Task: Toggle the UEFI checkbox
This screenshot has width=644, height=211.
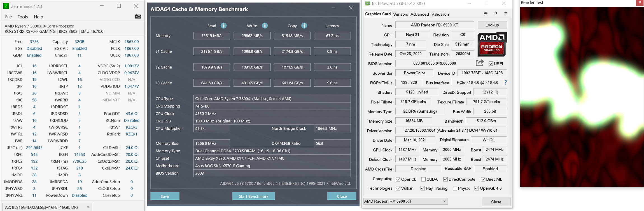Action: click(491, 64)
